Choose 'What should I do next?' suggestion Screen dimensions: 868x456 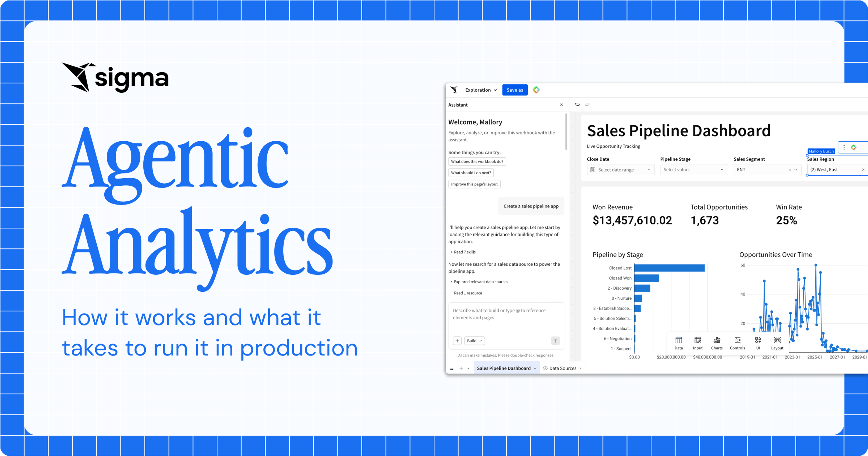(x=471, y=173)
